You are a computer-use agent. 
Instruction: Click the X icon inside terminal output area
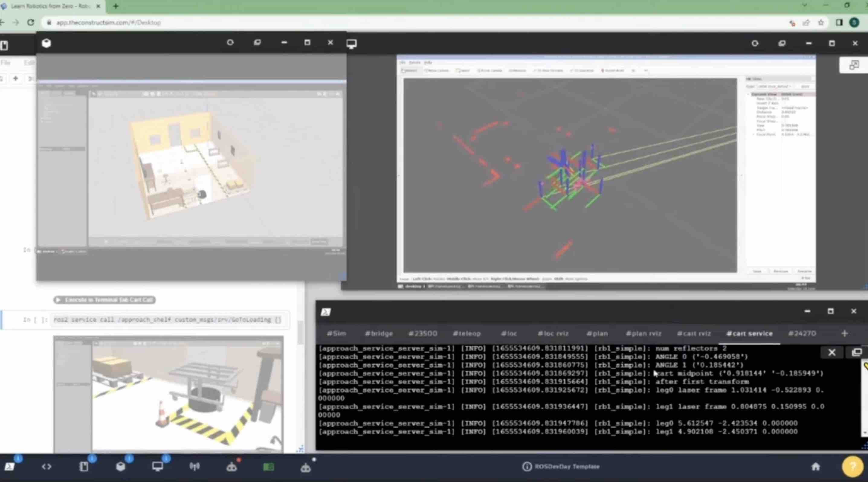(832, 352)
